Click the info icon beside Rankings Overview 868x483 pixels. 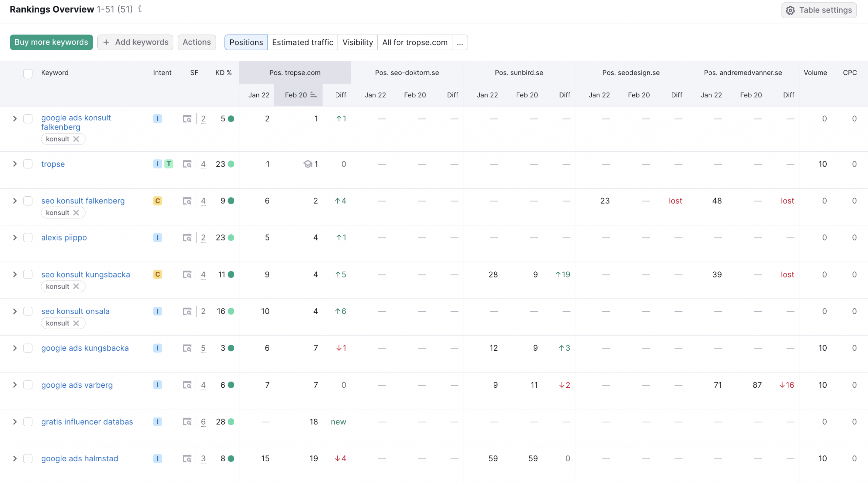click(x=140, y=9)
